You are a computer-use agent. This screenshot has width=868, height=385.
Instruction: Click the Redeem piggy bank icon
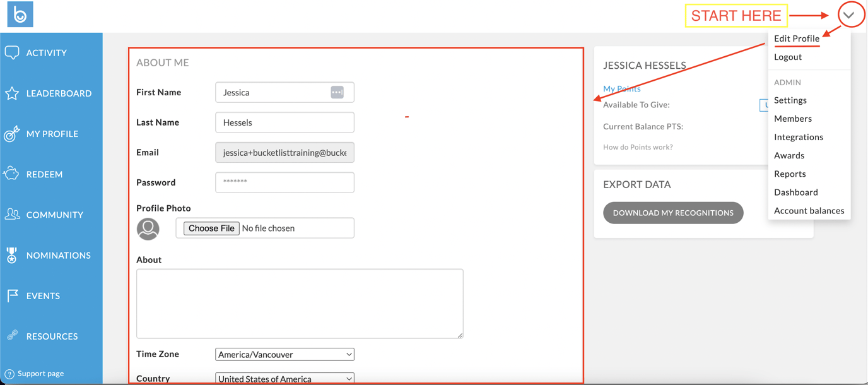12,174
